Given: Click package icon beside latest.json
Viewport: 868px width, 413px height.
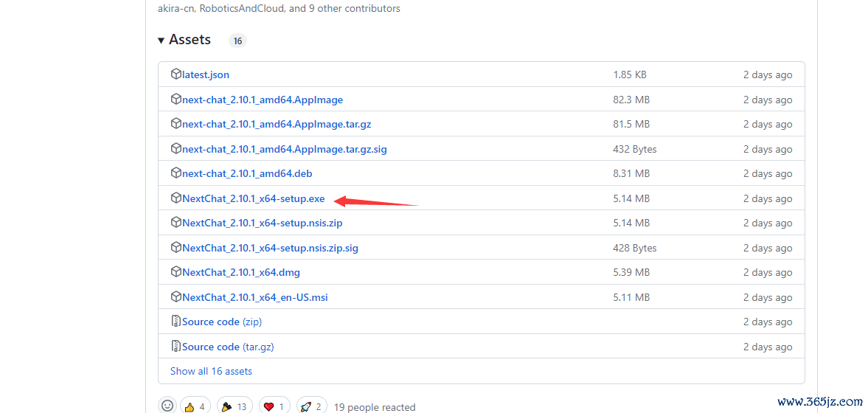Looking at the screenshot, I should 176,74.
